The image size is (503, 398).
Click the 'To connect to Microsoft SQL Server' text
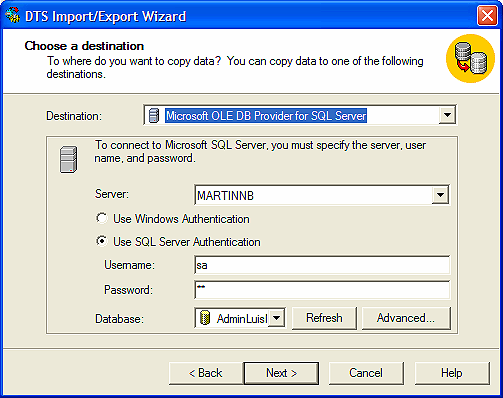click(260, 152)
